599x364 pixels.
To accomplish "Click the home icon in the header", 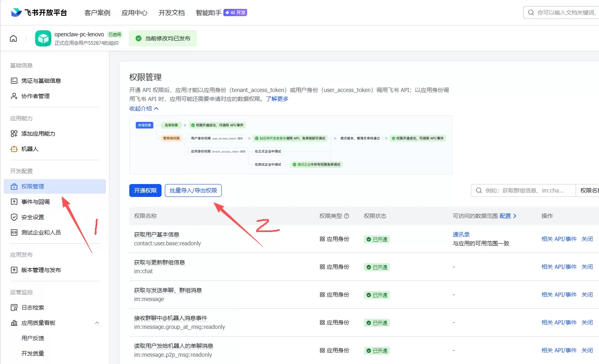I will [13, 38].
